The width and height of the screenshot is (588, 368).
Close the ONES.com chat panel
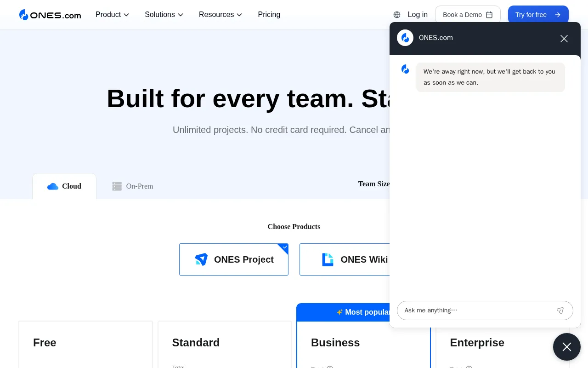coord(564,39)
